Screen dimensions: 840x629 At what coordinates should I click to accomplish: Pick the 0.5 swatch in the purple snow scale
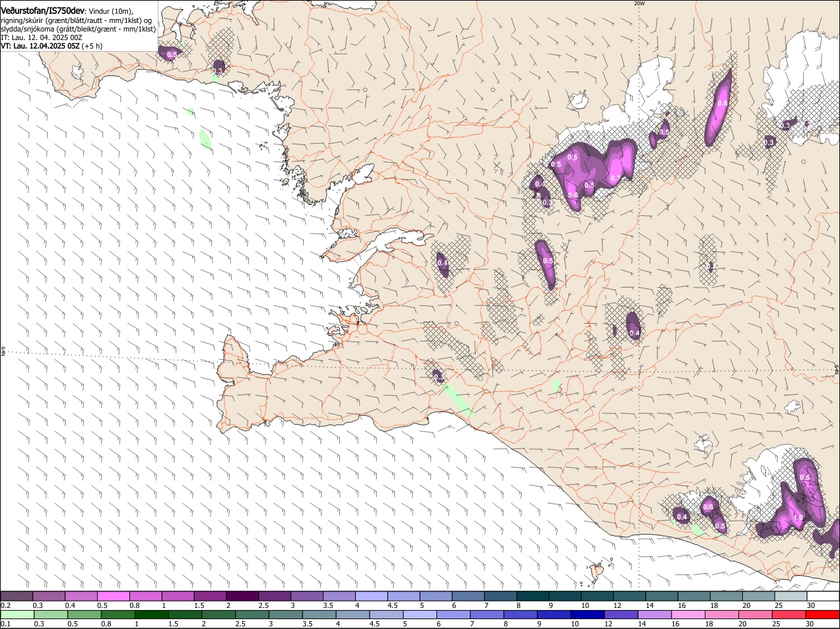coord(114,596)
